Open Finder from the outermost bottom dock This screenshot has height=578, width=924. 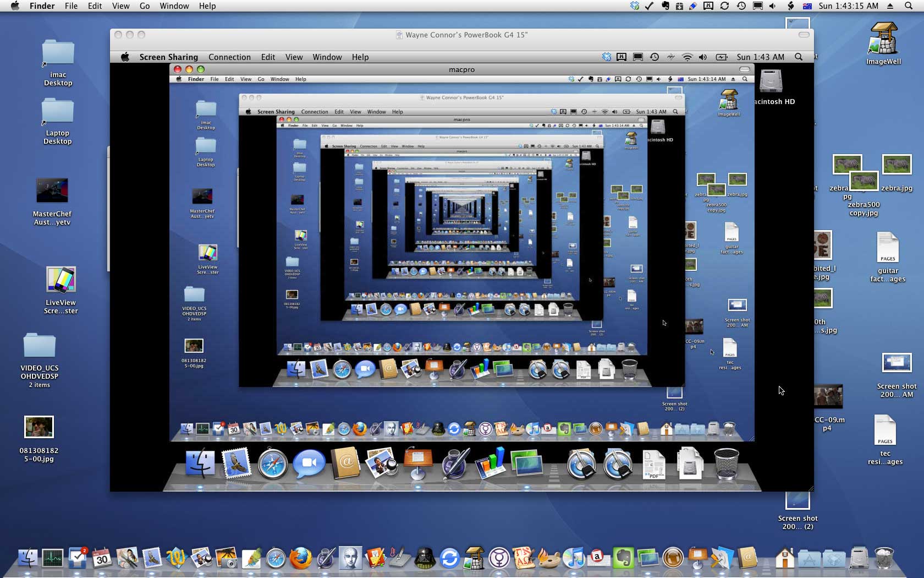[x=28, y=558]
